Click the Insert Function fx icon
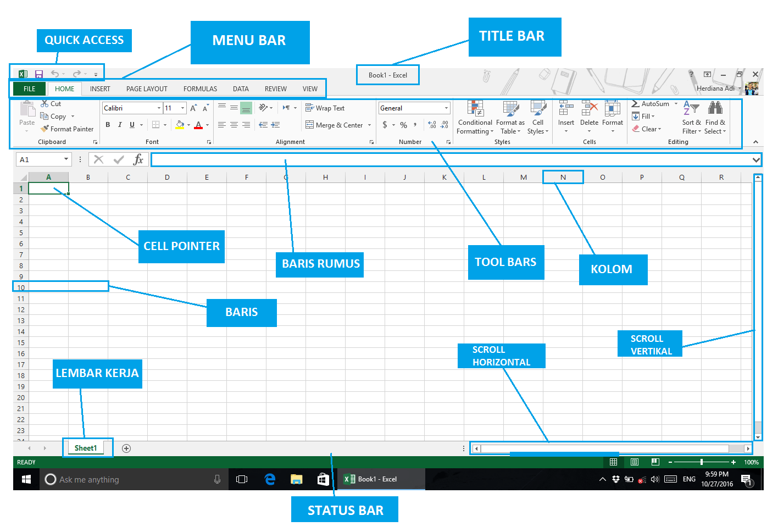The width and height of the screenshot is (778, 532). pyautogui.click(x=138, y=159)
